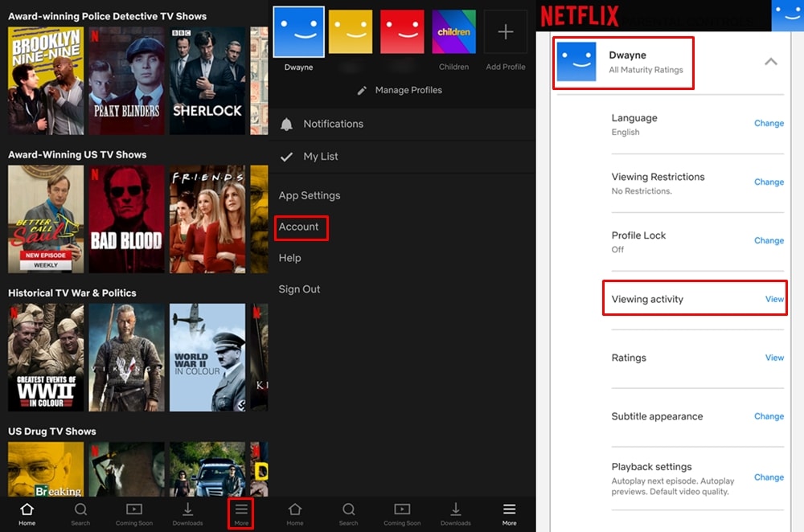Click the 'English' language value
This screenshot has width=804, height=532.
[625, 133]
